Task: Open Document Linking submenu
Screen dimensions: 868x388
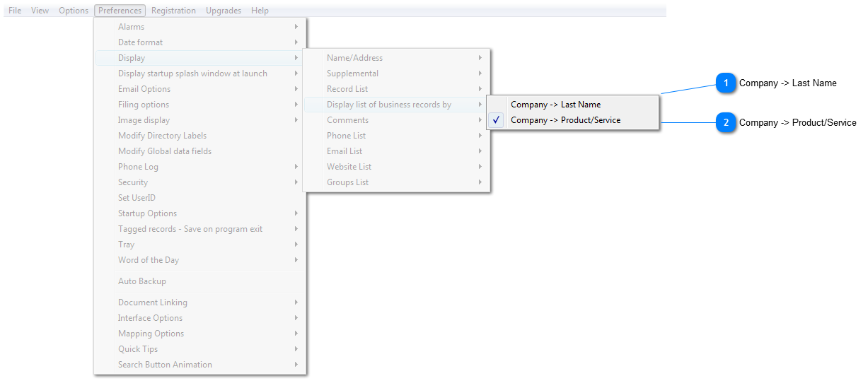Action: click(x=200, y=302)
